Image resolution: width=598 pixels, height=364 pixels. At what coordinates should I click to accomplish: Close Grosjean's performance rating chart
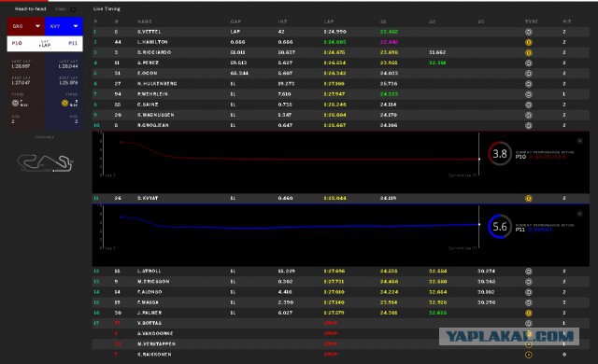point(579,141)
